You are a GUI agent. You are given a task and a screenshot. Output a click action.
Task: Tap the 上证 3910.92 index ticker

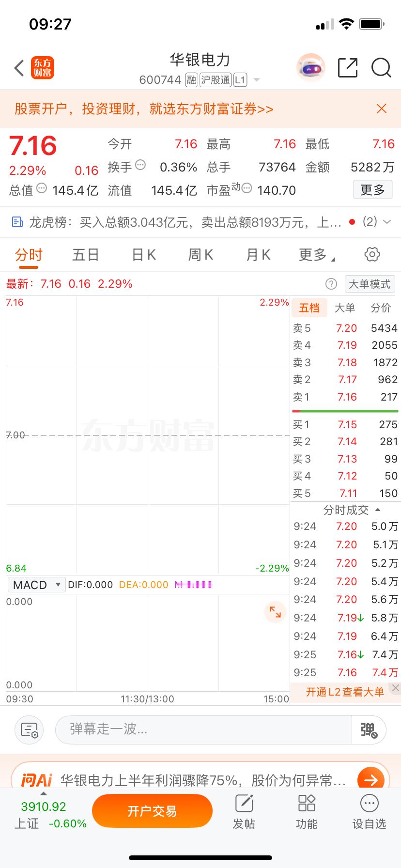[50, 815]
